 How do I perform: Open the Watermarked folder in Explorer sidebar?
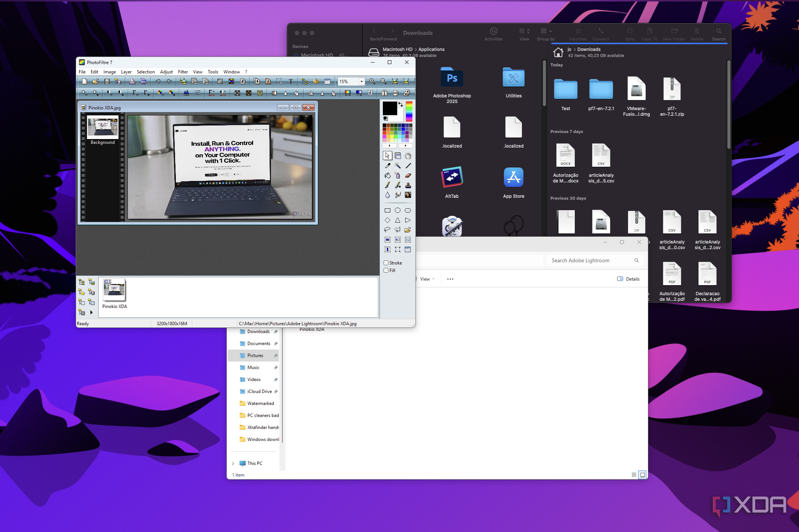click(253, 403)
